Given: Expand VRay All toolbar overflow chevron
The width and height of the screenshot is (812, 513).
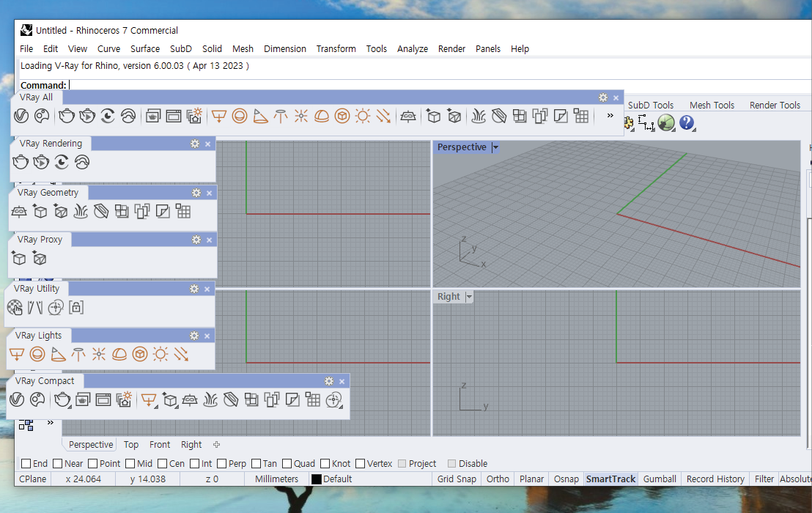Looking at the screenshot, I should pyautogui.click(x=610, y=116).
